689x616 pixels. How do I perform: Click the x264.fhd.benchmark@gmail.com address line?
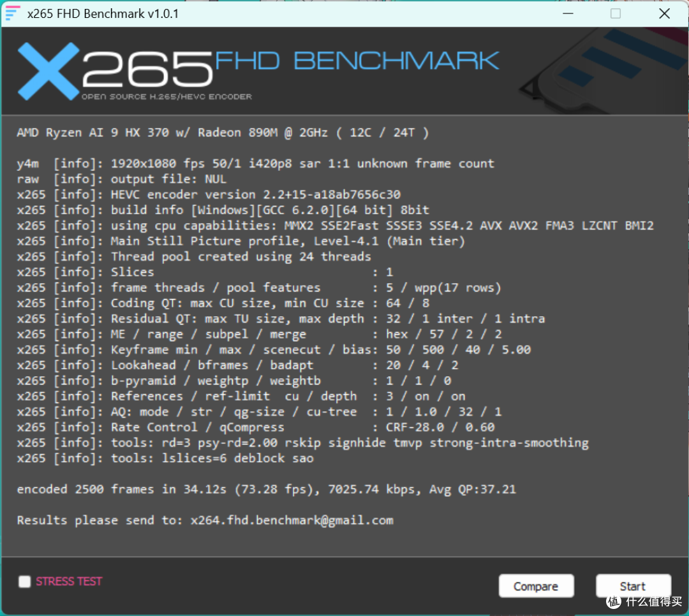(205, 520)
